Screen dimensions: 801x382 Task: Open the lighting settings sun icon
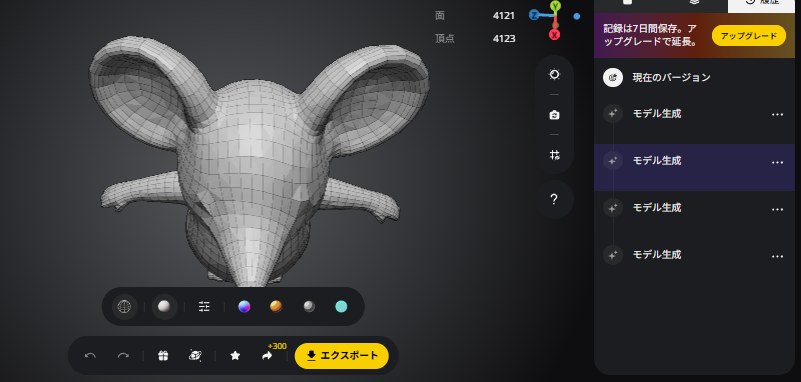554,75
